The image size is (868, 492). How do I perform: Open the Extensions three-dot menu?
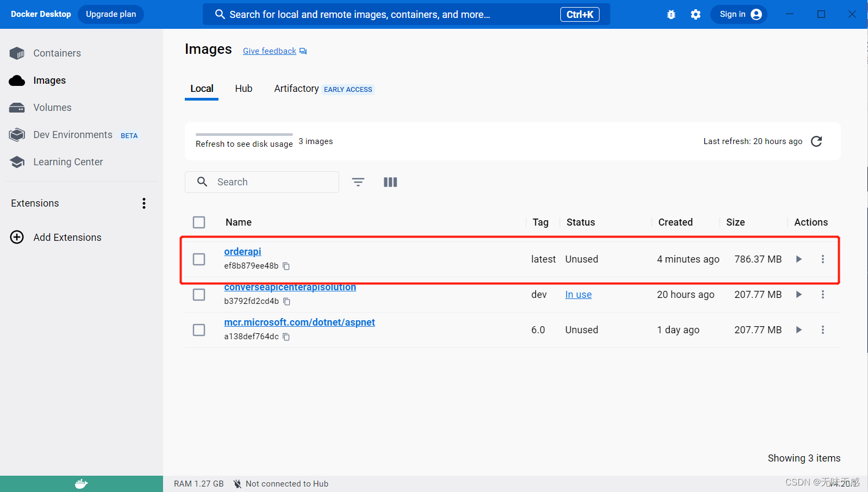tap(144, 203)
